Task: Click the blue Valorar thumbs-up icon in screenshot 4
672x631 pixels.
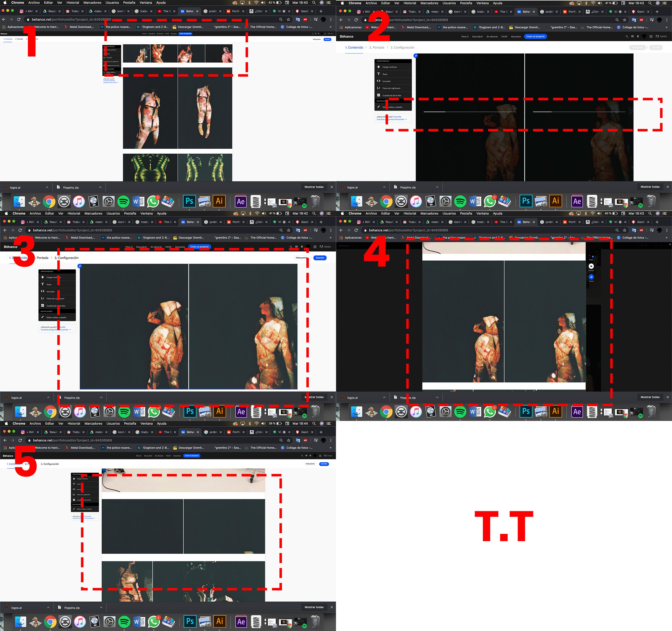Action: tap(591, 277)
